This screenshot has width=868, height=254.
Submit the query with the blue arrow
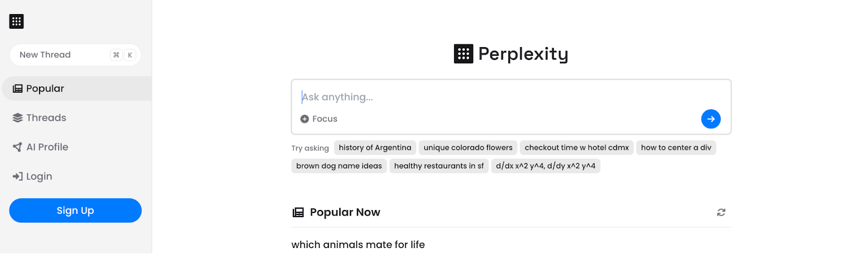pyautogui.click(x=711, y=119)
